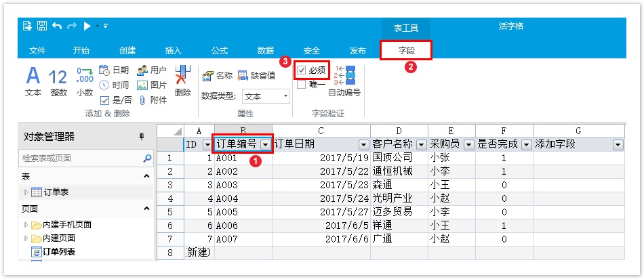Image resolution: width=644 pixels, height=279 pixels.
Task: Add a 整数 (integer) field
Action: 58,81
